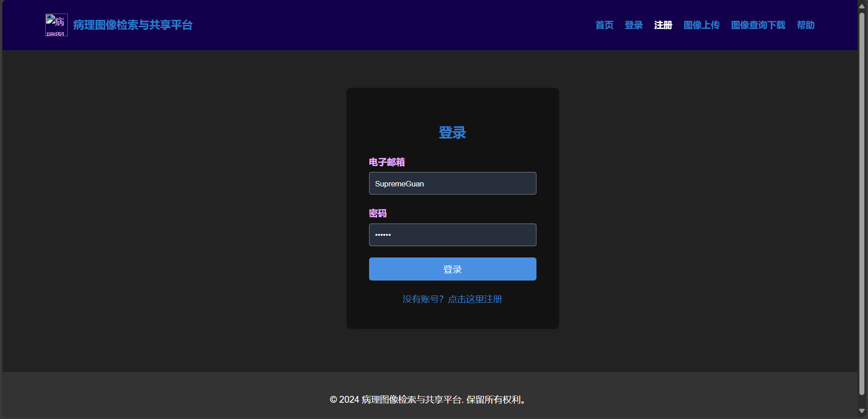Click the 电子邮箱 field label

(x=387, y=162)
